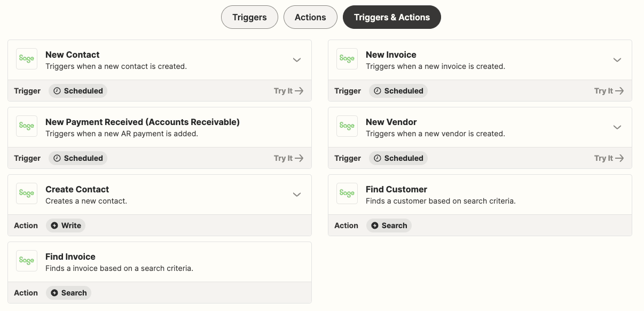The image size is (644, 311).
Task: Expand the Create Contact action chevron
Action: [297, 195]
